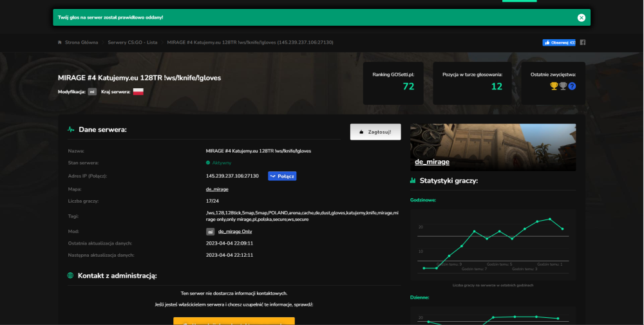
Task: Click Ranking GOSetti.pl value 72
Action: tap(408, 86)
